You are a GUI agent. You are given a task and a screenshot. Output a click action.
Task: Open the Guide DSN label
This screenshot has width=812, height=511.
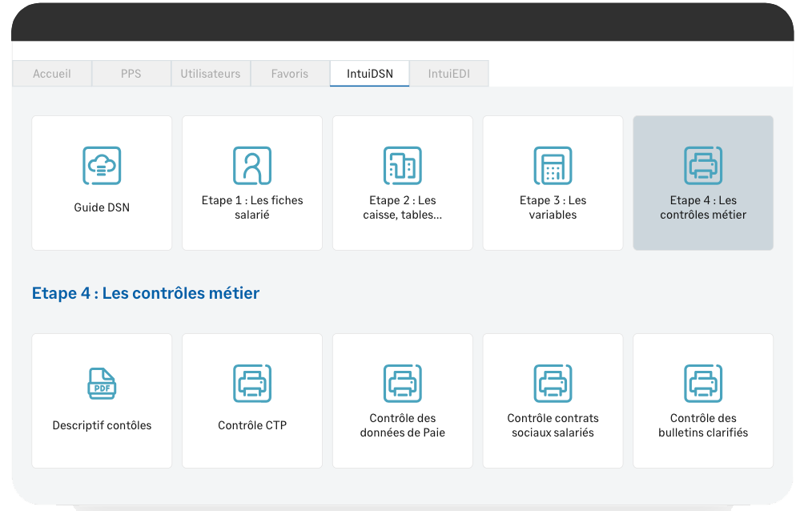pyautogui.click(x=102, y=207)
